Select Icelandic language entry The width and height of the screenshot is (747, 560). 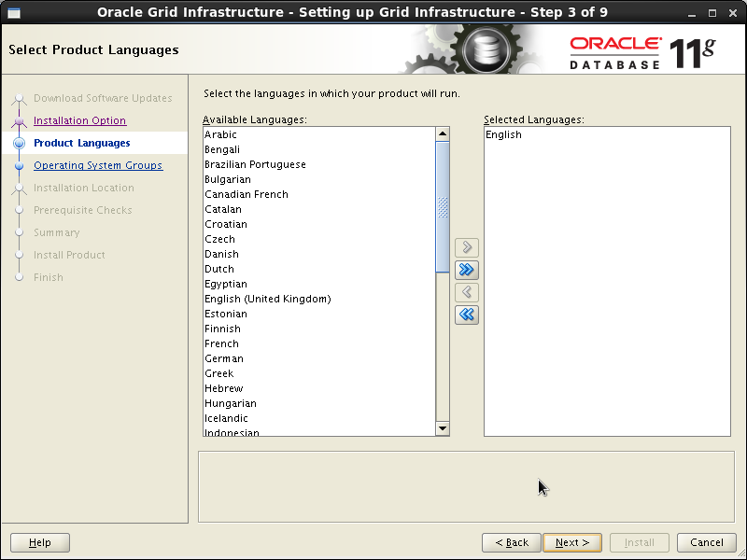pos(318,418)
